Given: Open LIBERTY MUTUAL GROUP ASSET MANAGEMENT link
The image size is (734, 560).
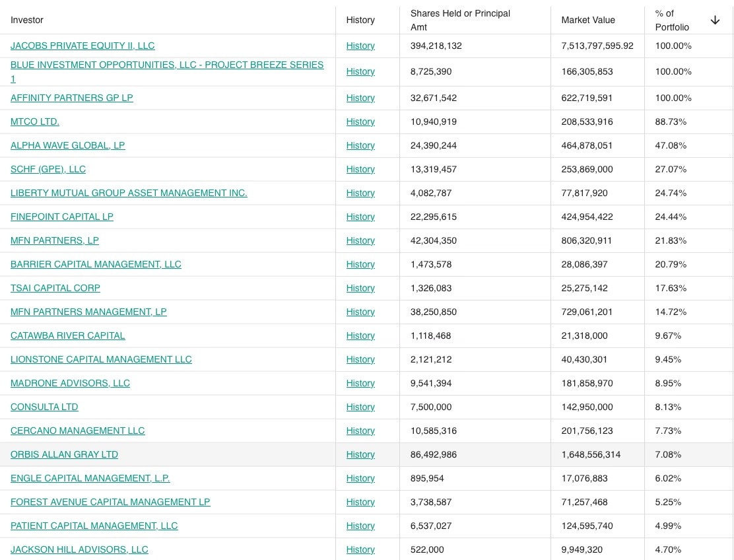Looking at the screenshot, I should click(x=129, y=193).
